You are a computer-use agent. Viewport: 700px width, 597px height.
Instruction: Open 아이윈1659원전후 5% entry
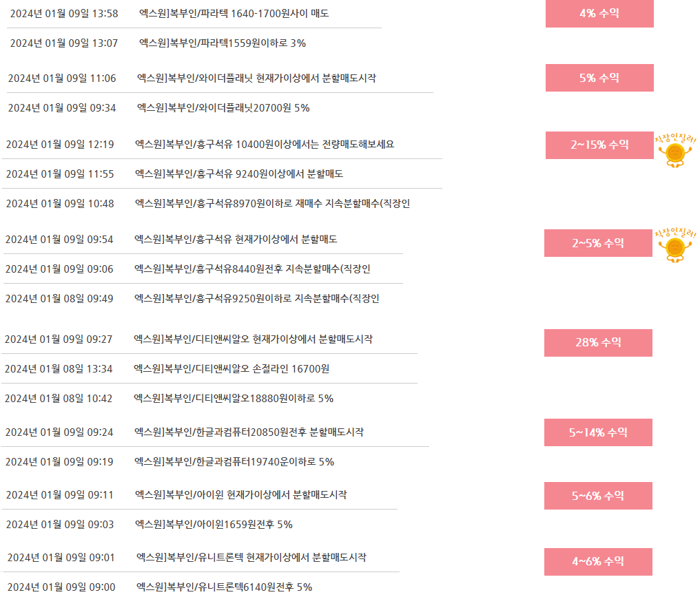pyautogui.click(x=214, y=524)
